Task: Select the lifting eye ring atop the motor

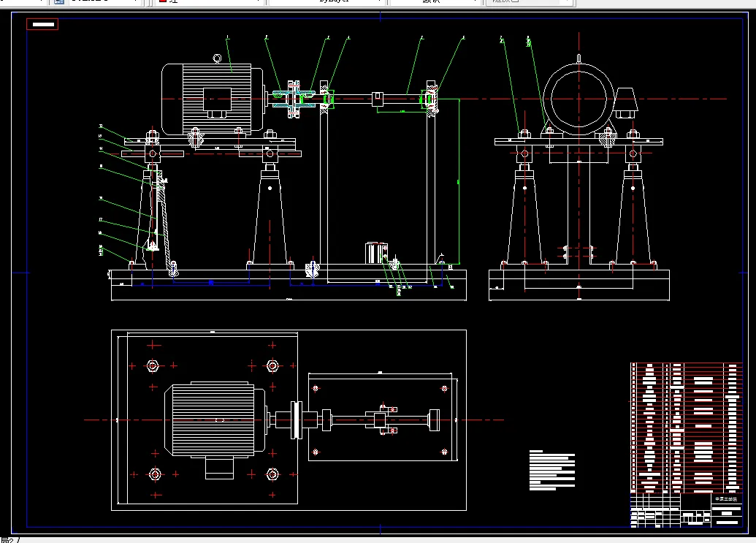Action: (217, 59)
